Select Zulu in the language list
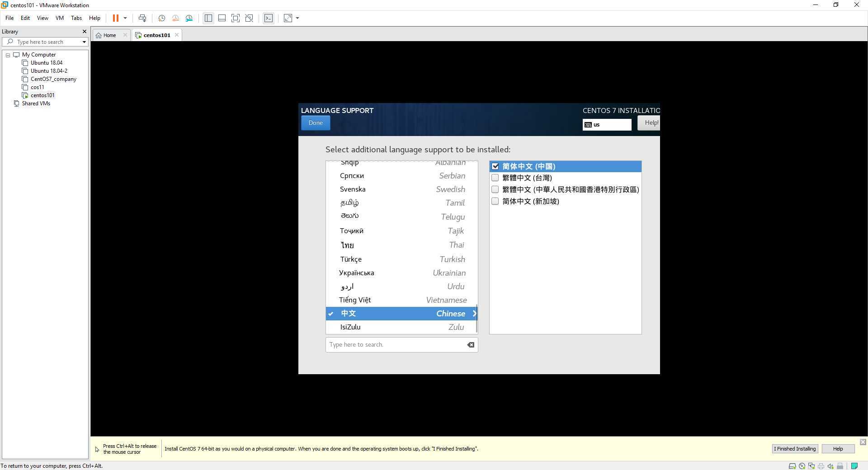 point(401,327)
